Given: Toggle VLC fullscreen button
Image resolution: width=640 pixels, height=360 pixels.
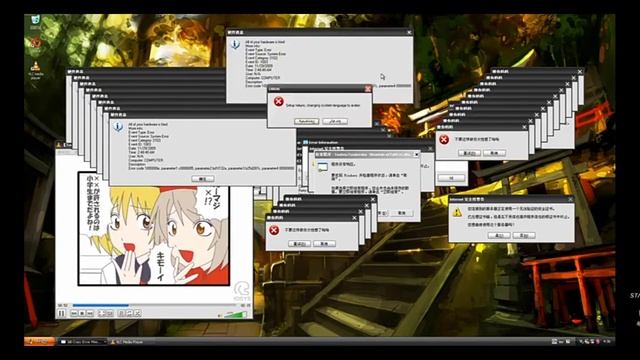Looking at the screenshot, I should coord(101,313).
